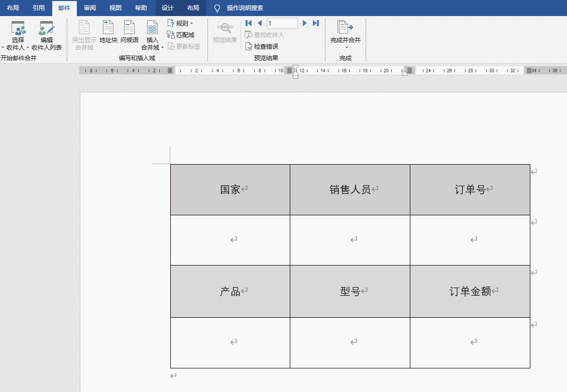This screenshot has height=392, width=567.
Task: Switch to the Review (审阅) tab
Action: point(90,8)
